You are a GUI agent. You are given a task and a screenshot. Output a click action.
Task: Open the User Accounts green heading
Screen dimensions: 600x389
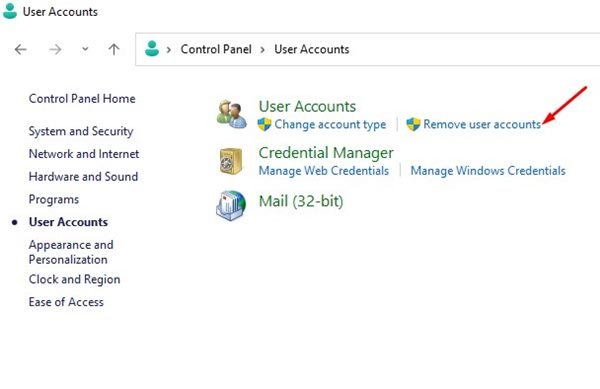[307, 106]
